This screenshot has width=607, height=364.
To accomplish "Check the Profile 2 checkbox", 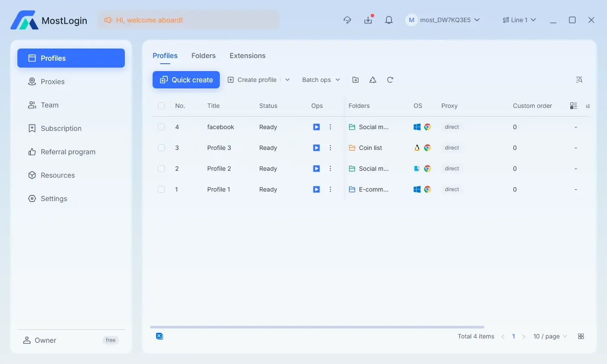I will 161,169.
